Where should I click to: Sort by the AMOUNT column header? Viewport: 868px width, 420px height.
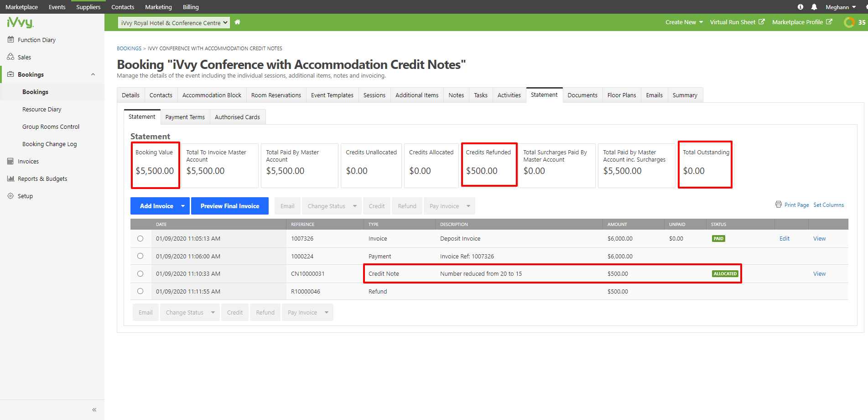coord(617,225)
